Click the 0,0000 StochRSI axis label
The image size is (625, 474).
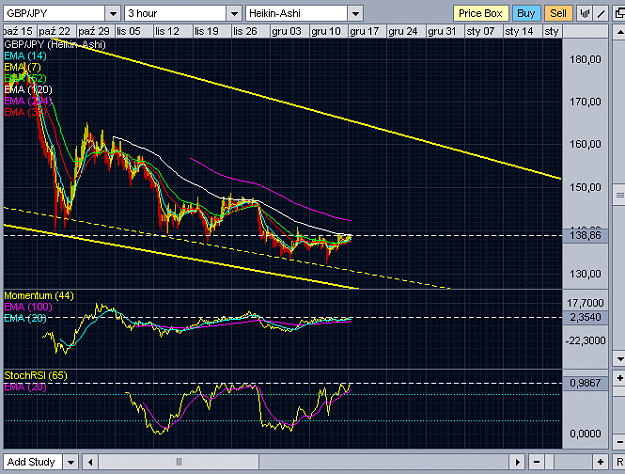click(585, 434)
